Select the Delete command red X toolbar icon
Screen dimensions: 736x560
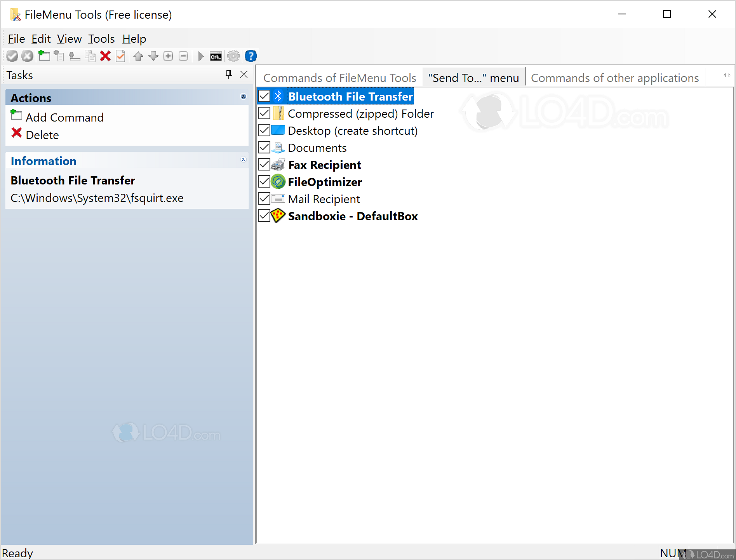click(x=105, y=56)
